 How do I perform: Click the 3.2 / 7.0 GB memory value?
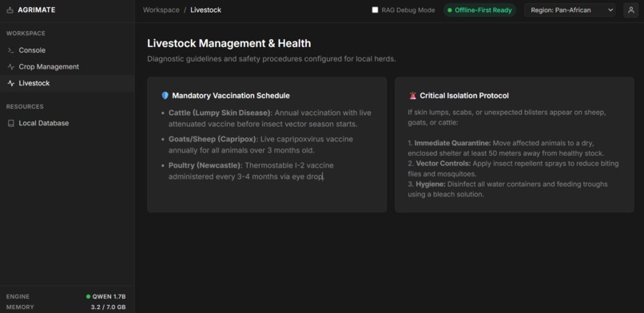pyautogui.click(x=109, y=307)
